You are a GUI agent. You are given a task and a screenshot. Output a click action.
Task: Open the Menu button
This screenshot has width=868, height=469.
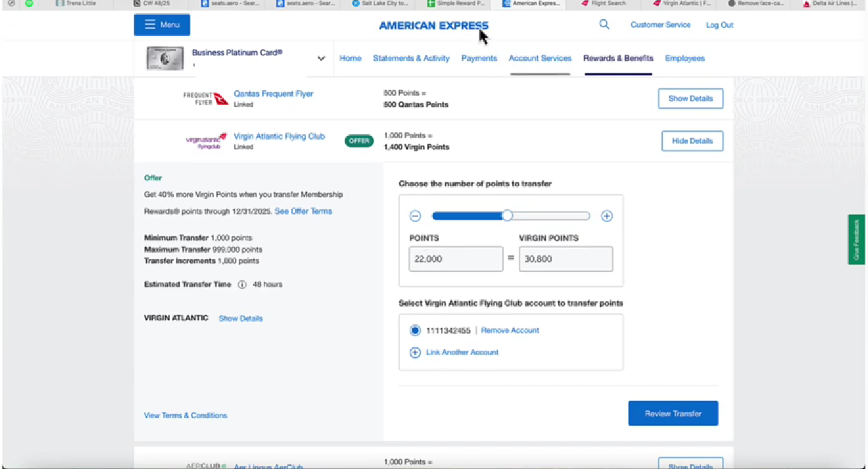click(162, 25)
